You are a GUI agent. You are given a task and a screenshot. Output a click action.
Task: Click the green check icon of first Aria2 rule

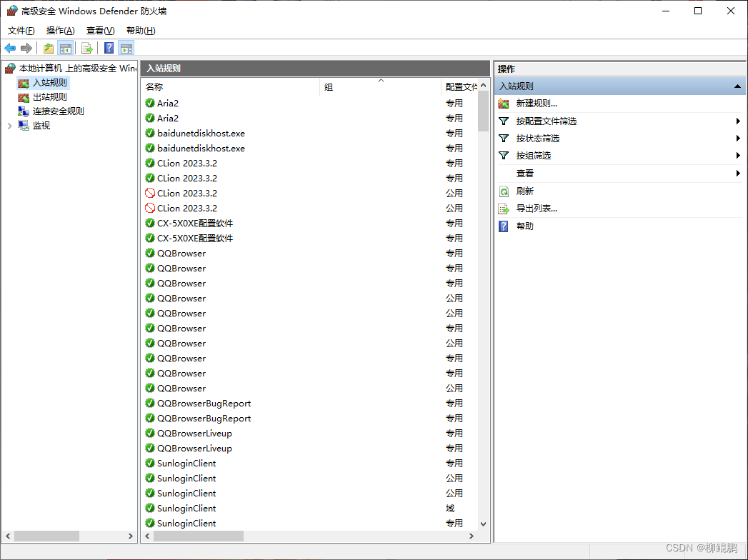(150, 103)
